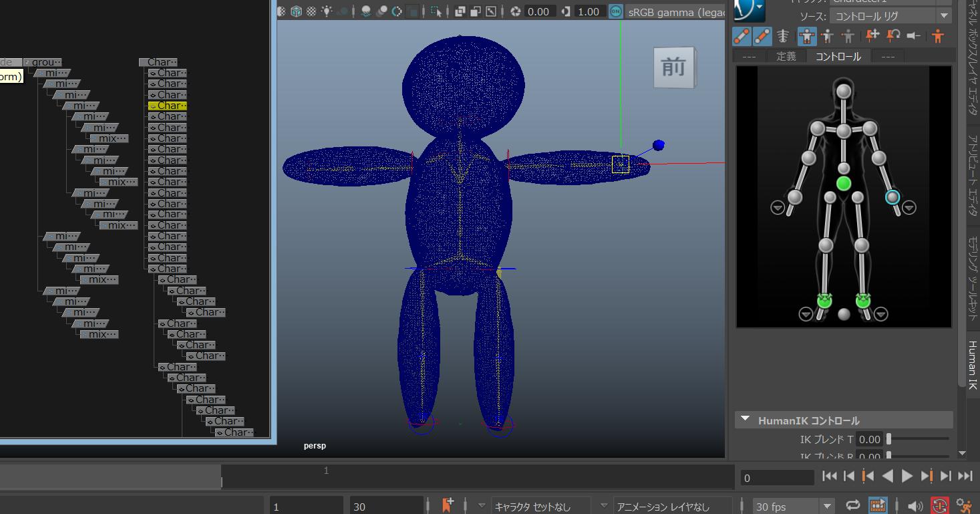This screenshot has width=980, height=514.
Task: Open the 30 fps frame rate dropdown
Action: 794,507
